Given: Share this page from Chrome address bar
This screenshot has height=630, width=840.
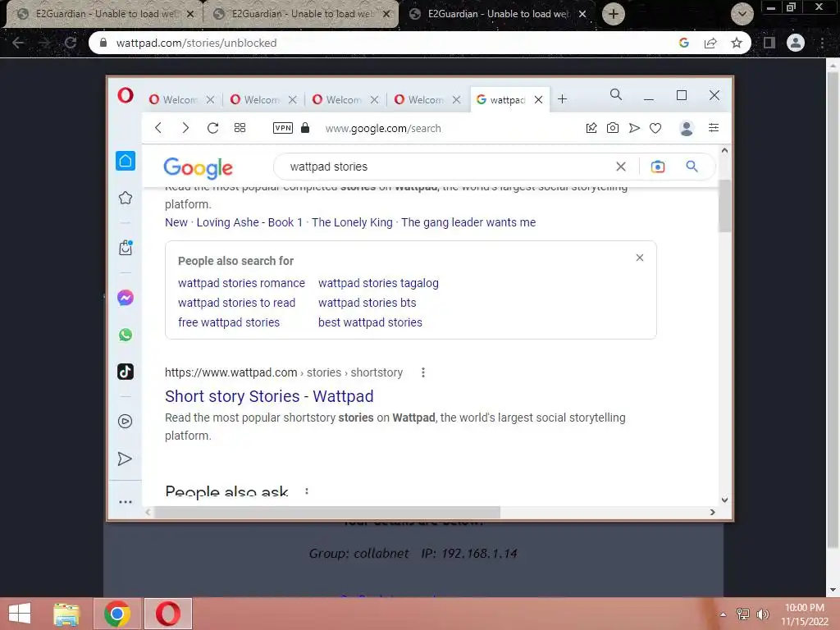Looking at the screenshot, I should tap(710, 43).
